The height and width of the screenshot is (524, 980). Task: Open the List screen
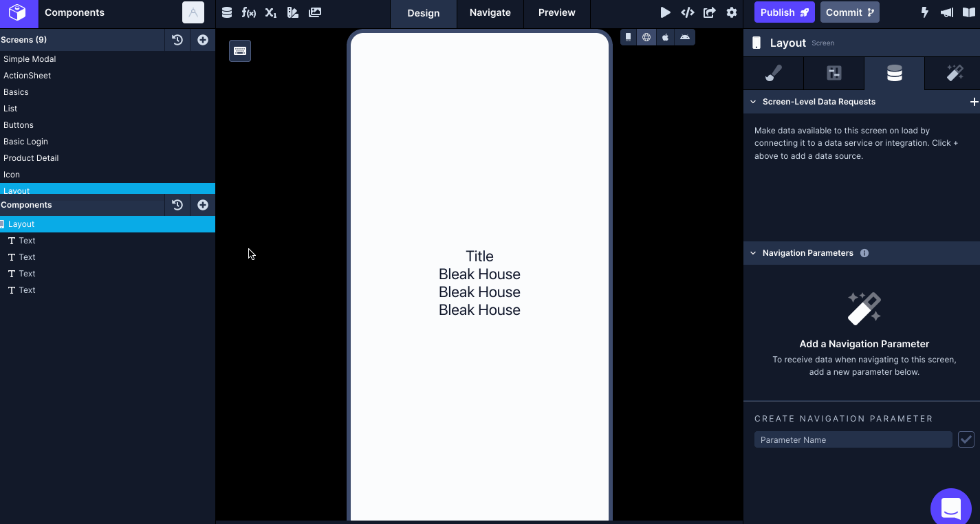pyautogui.click(x=107, y=109)
